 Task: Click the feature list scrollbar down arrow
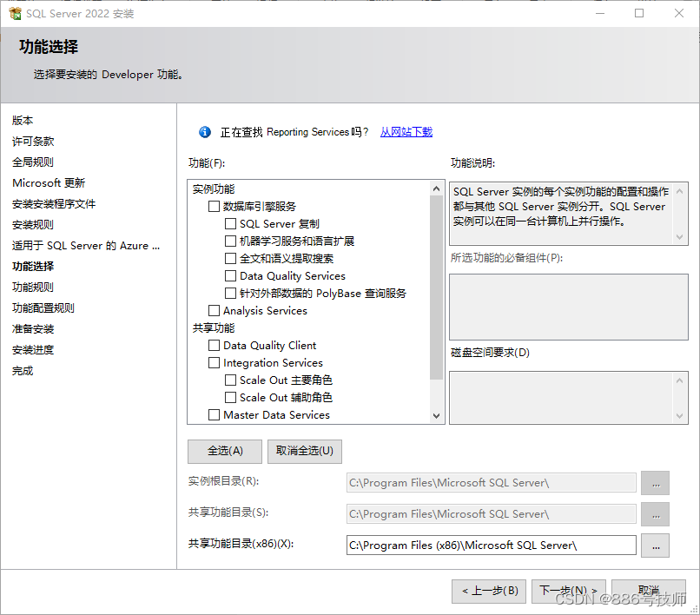click(436, 416)
